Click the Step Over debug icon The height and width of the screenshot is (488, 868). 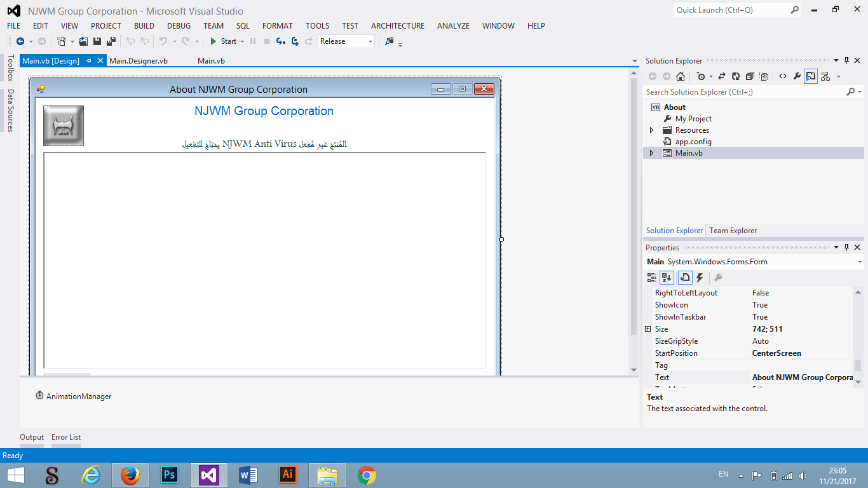click(x=295, y=41)
